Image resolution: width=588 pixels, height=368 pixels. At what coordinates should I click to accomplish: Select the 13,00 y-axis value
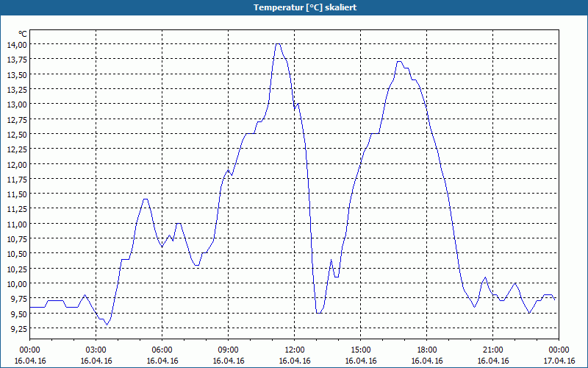tap(17, 104)
